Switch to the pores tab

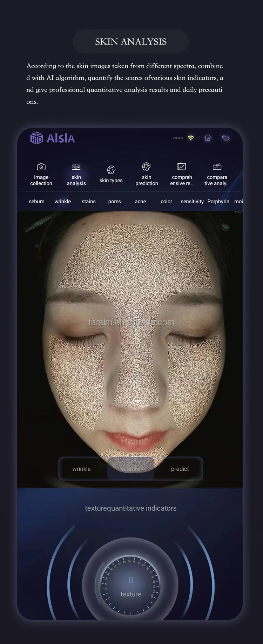114,202
